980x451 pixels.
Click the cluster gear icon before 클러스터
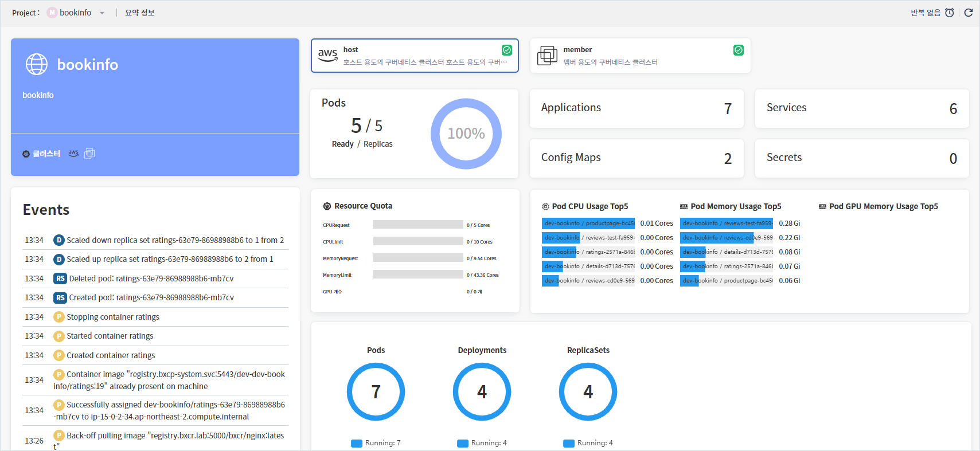[x=26, y=154]
